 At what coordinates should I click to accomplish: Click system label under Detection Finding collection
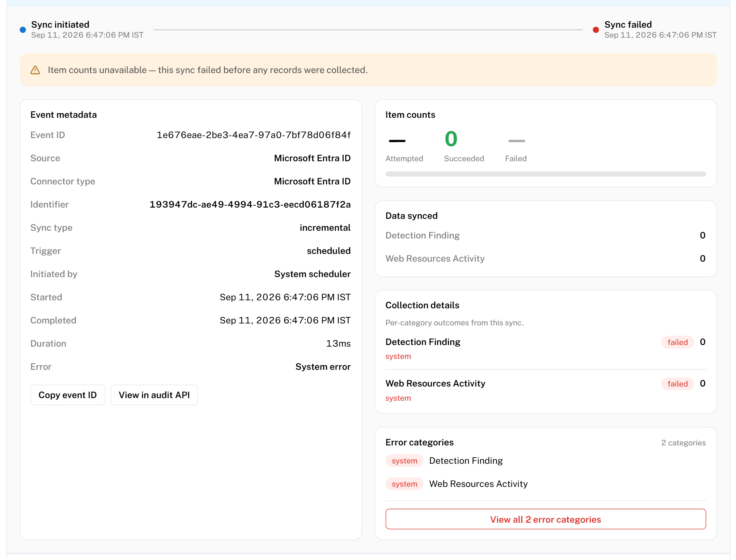tap(398, 356)
